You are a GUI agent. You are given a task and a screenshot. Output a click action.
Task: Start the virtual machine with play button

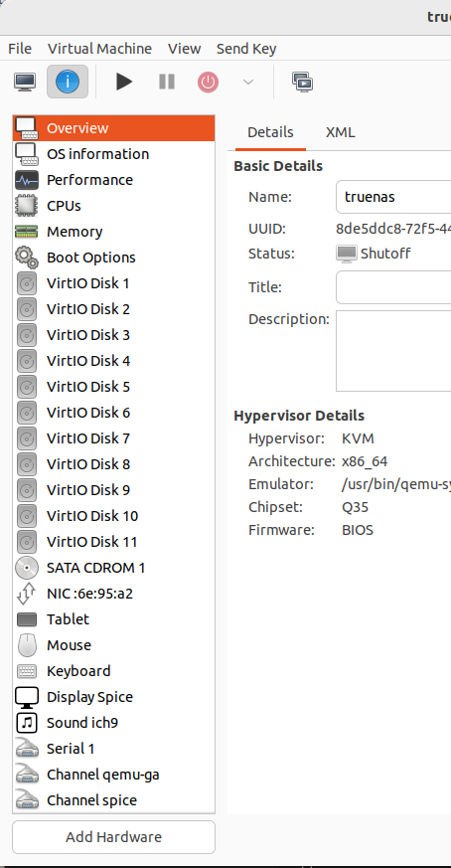124,82
